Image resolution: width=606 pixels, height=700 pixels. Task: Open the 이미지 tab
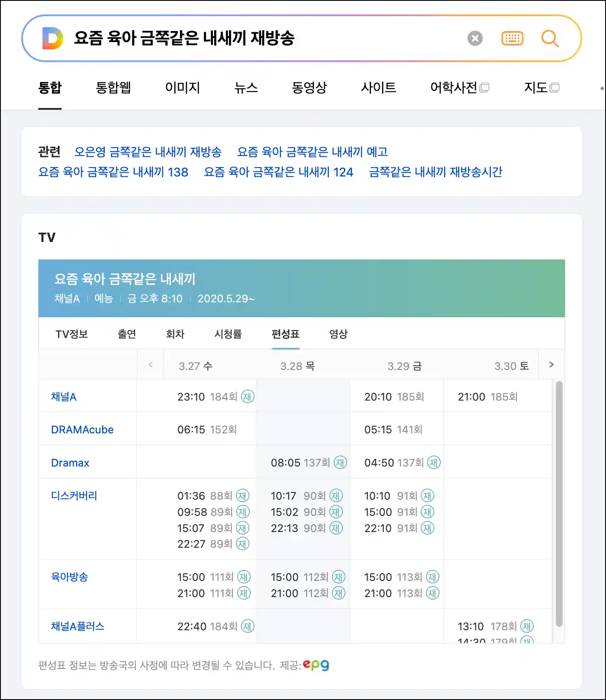tap(183, 88)
